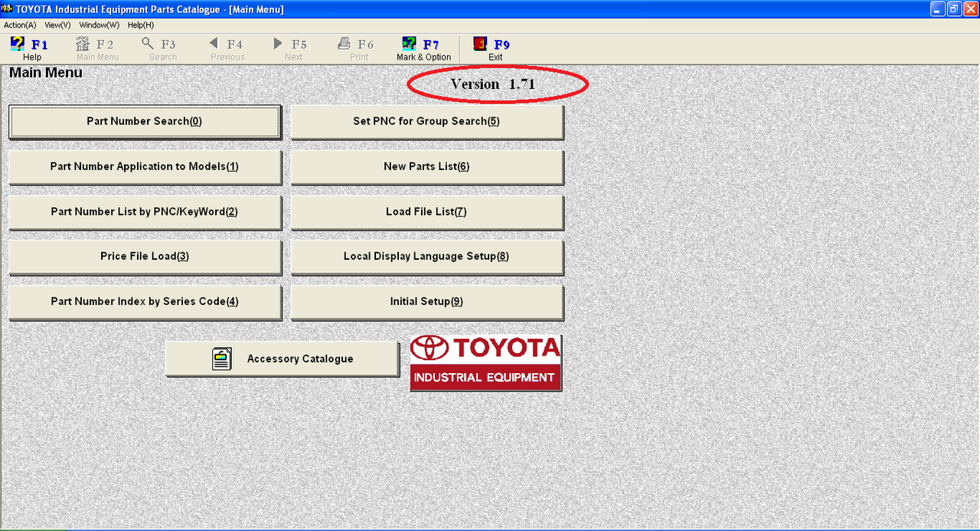The image size is (980, 531).
Task: Choose Set PNC for Group Search(5)
Action: (x=426, y=122)
